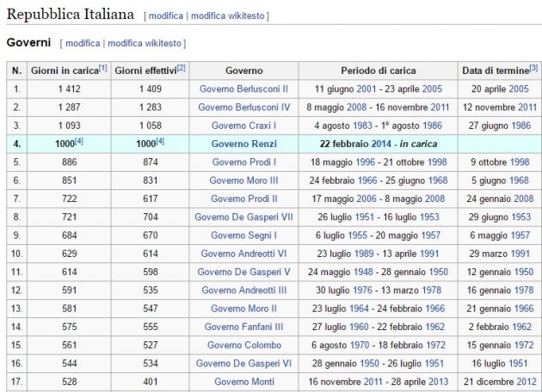542x392 pixels.
Task: Open the Governo Berlusconi IV article
Action: pyautogui.click(x=243, y=107)
